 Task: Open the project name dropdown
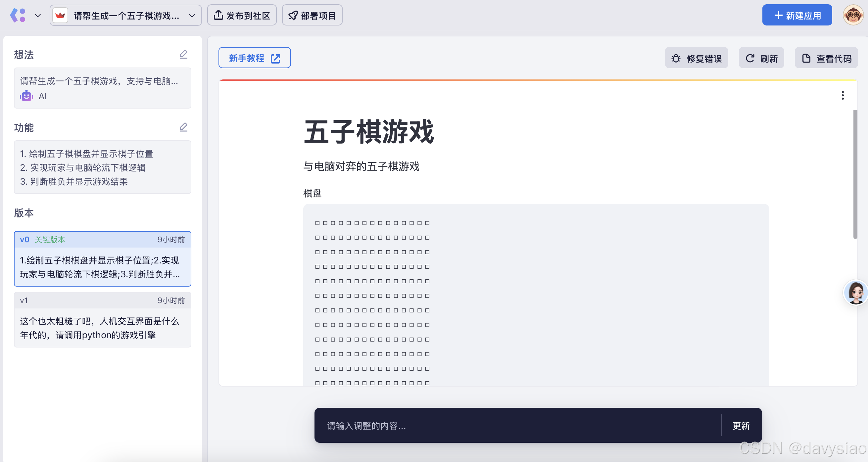click(x=192, y=15)
